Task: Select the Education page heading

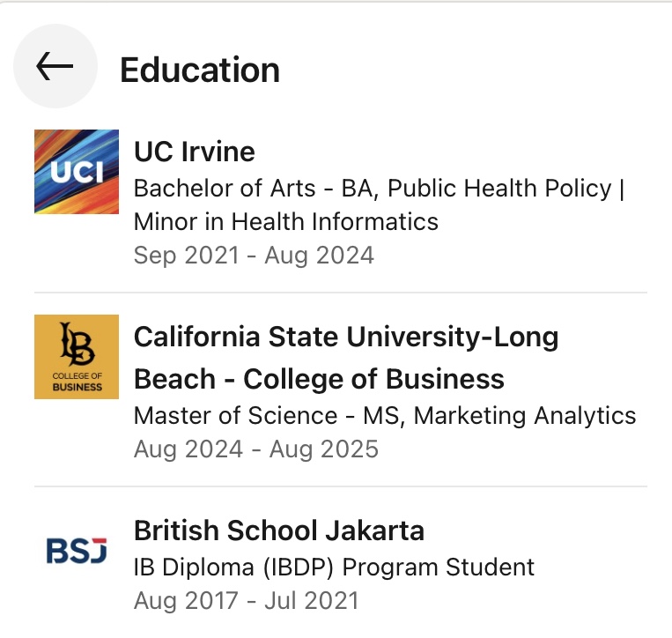Action: point(200,70)
